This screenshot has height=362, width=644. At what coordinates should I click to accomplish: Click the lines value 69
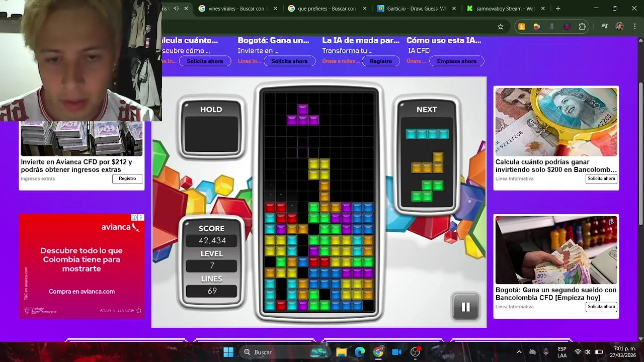pos(212,291)
